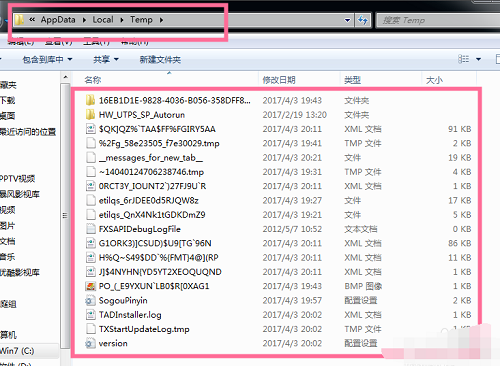
Task: Expand the arrow after AppData in breadcrumb
Action: 84,20
